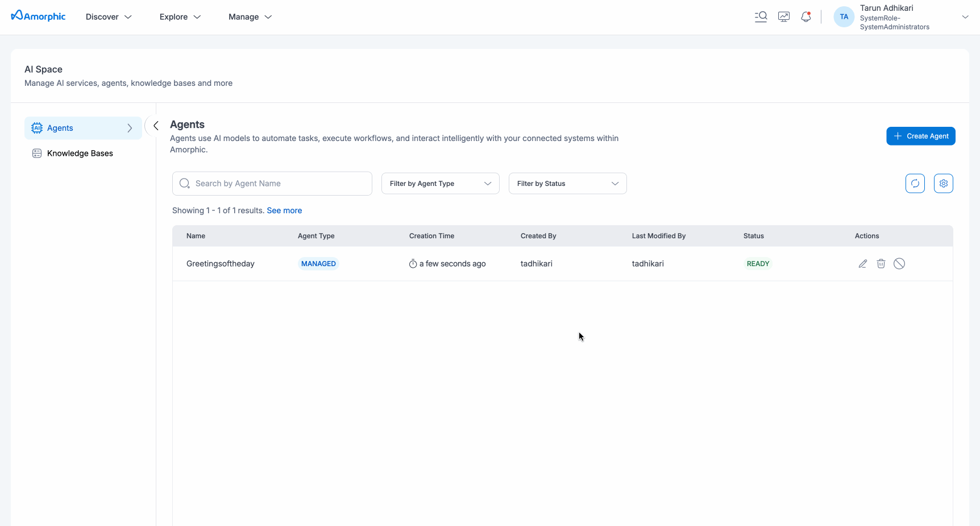The image size is (980, 526).
Task: Click the Create Agent button
Action: coord(920,136)
